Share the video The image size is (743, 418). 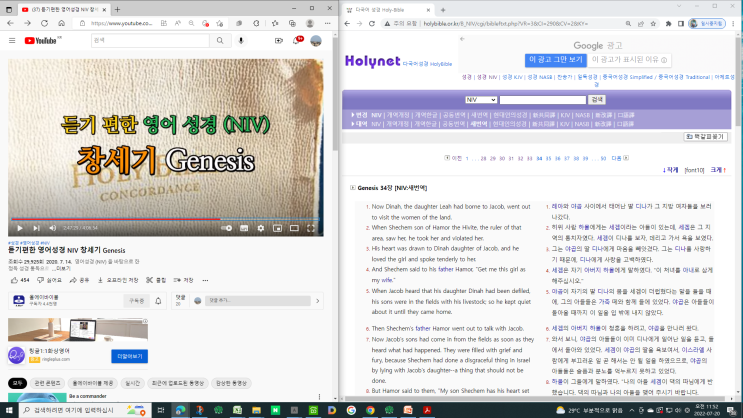tap(80, 280)
